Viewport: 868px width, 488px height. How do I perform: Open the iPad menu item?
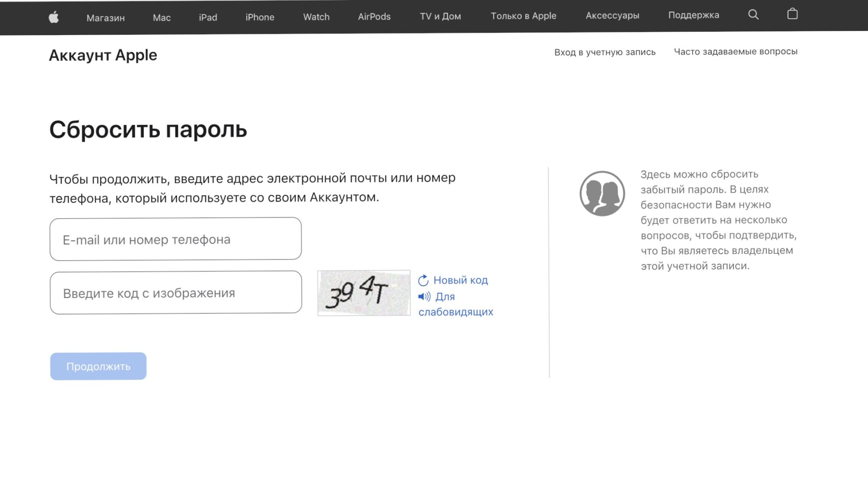tap(208, 17)
